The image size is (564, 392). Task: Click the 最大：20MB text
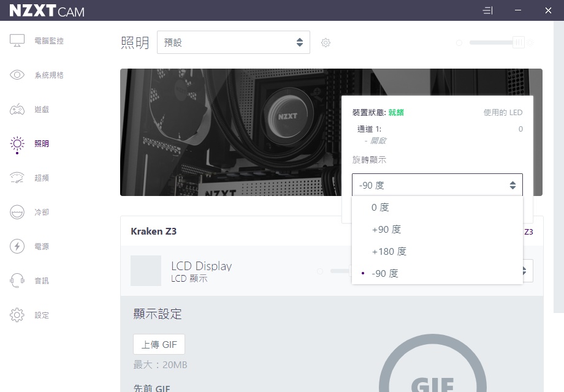(161, 365)
